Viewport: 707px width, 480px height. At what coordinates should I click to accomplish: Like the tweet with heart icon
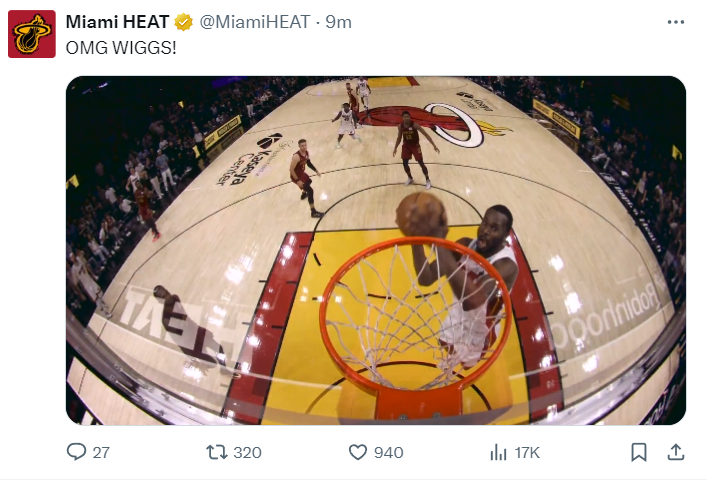click(x=358, y=452)
